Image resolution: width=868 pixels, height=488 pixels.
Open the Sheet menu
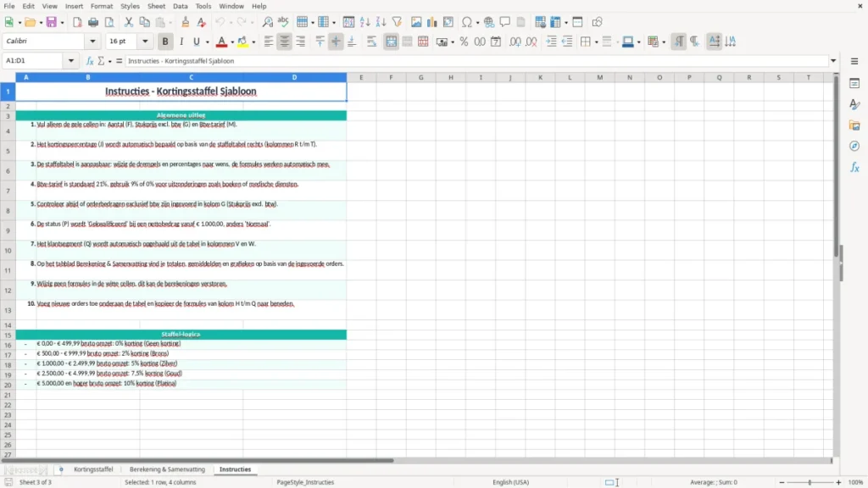[156, 6]
